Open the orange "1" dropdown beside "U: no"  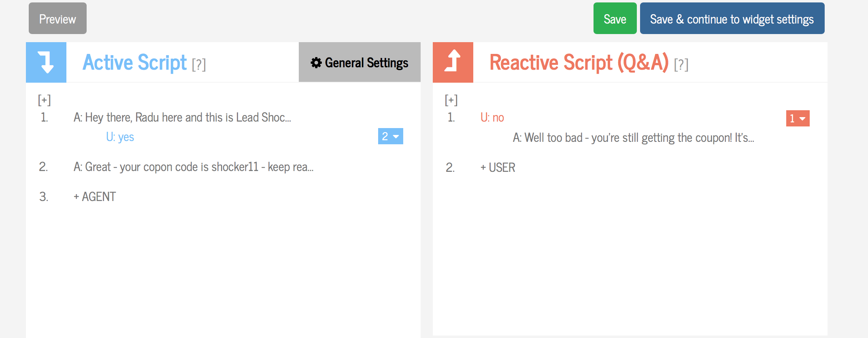click(797, 118)
